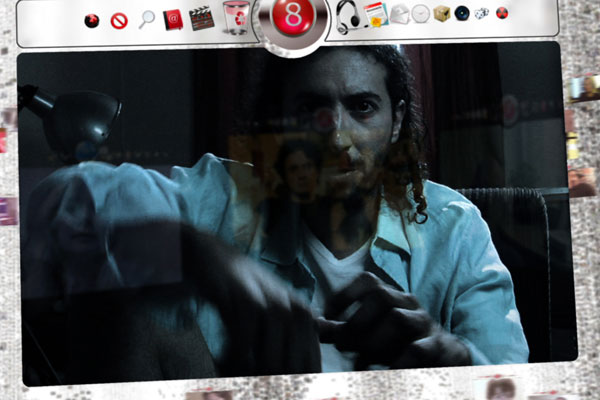Click the red pinwheel icon in dock
Image resolution: width=600 pixels, height=400 pixels.
92,19
